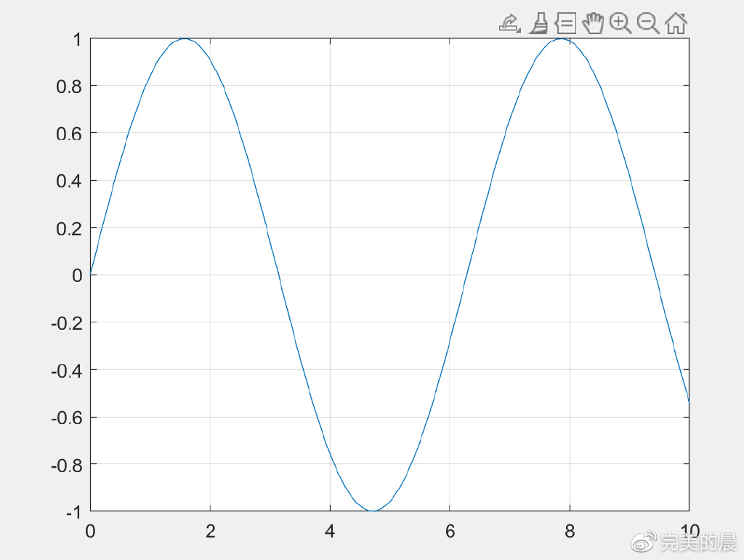Click x-axis tick label 2
Viewport: 744px width, 560px height.
pos(210,531)
